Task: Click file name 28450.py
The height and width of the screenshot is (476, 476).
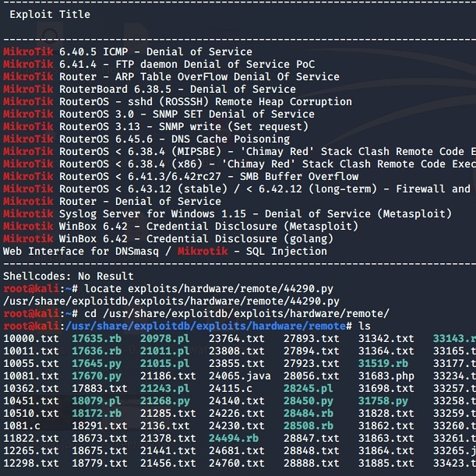Action: (x=309, y=400)
